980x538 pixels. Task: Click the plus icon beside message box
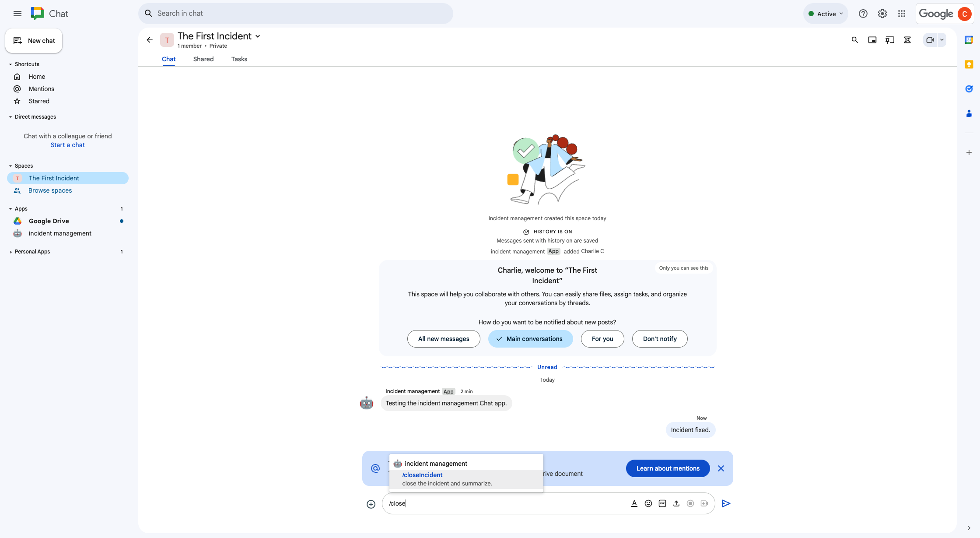pos(371,504)
